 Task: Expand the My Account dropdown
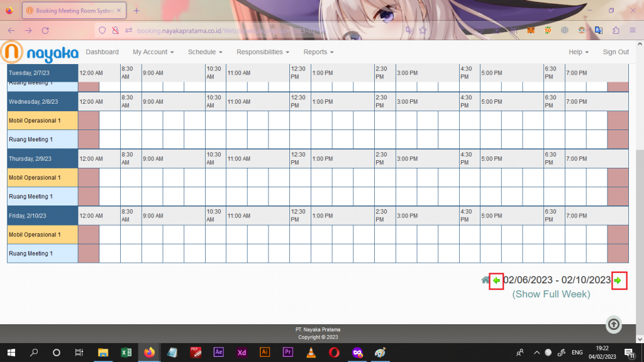pyautogui.click(x=153, y=52)
